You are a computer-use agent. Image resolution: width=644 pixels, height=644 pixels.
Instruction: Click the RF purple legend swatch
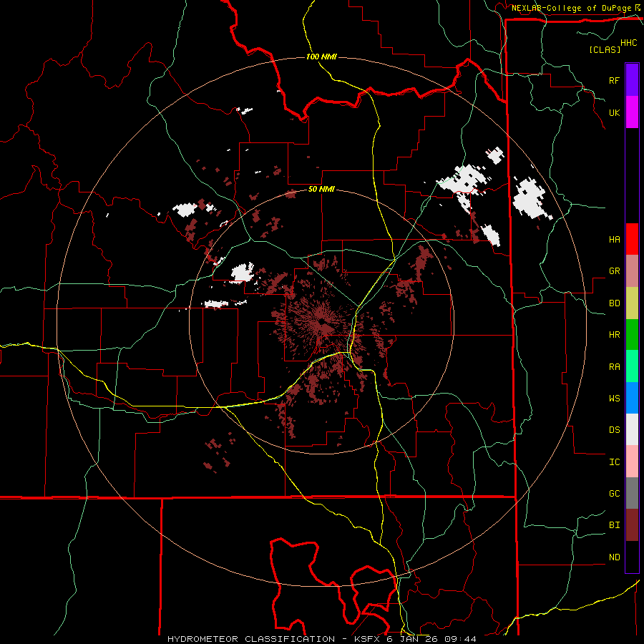pyautogui.click(x=632, y=80)
